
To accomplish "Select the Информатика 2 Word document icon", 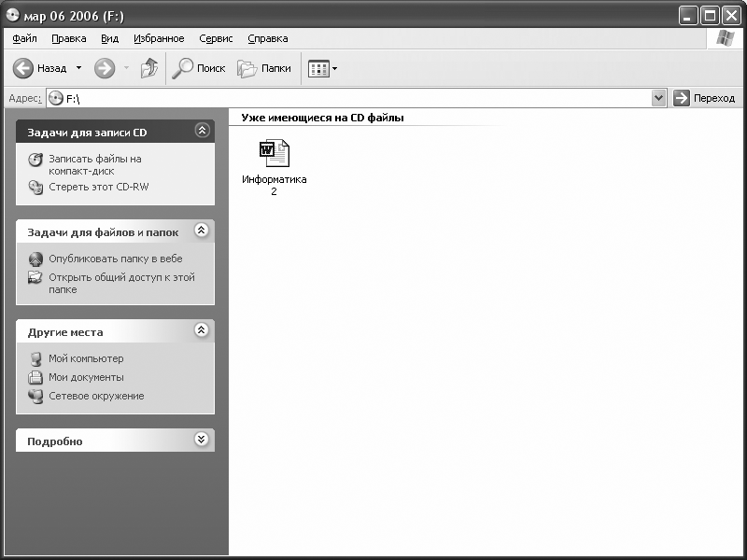I will 274,153.
